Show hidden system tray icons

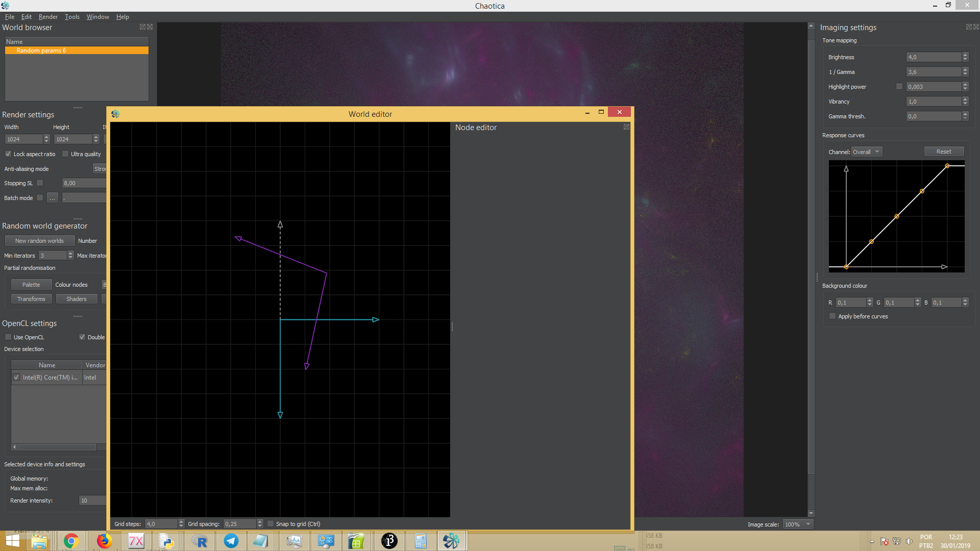click(872, 541)
